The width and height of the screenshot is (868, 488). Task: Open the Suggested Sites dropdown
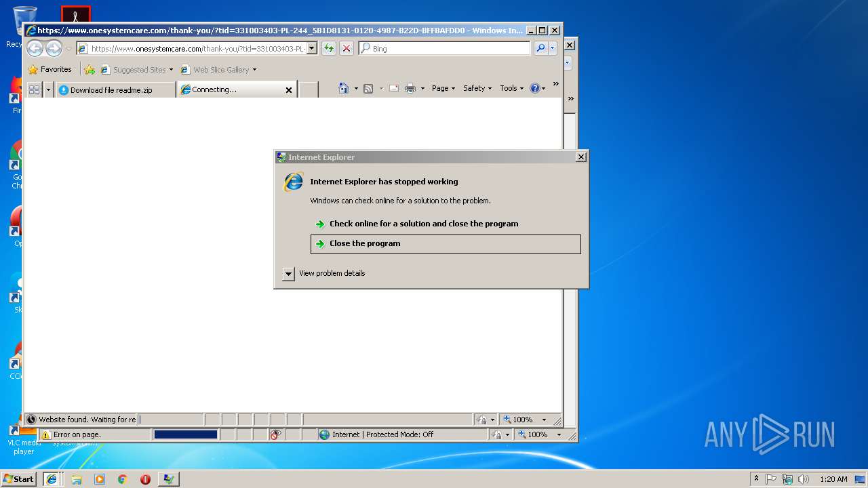tap(171, 70)
